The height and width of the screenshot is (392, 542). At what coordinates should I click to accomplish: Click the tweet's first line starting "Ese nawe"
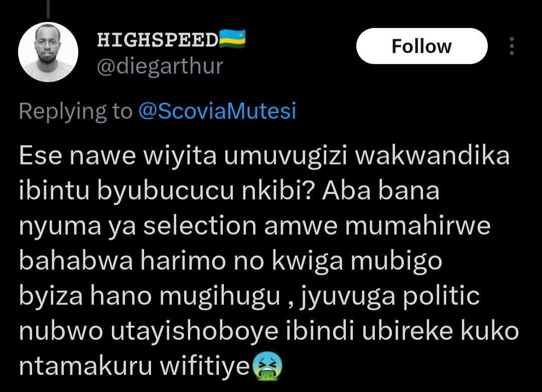tap(264, 156)
